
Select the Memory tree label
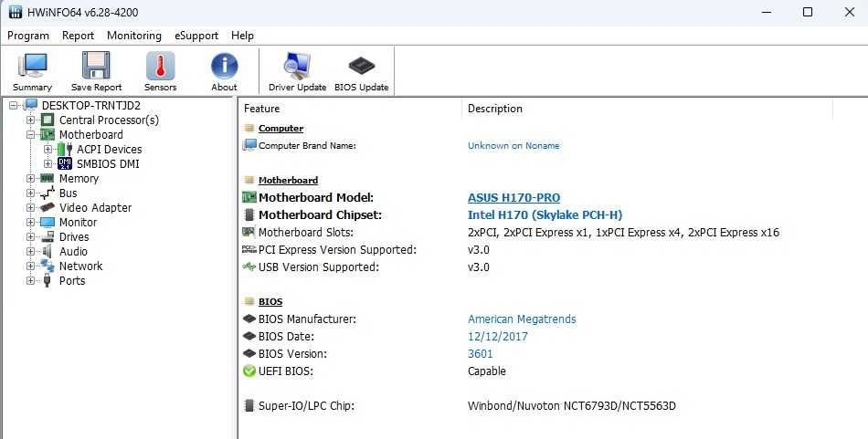(79, 179)
